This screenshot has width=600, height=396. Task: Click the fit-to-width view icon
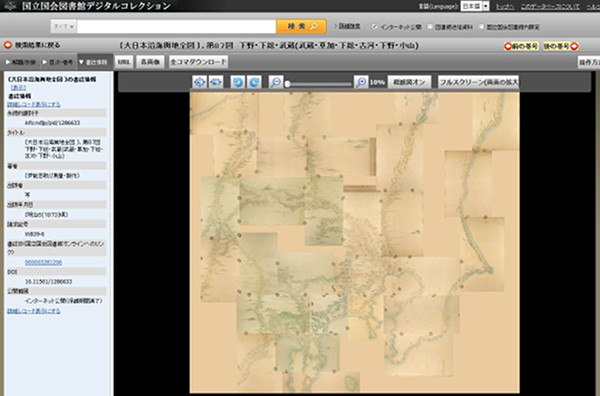(216, 82)
